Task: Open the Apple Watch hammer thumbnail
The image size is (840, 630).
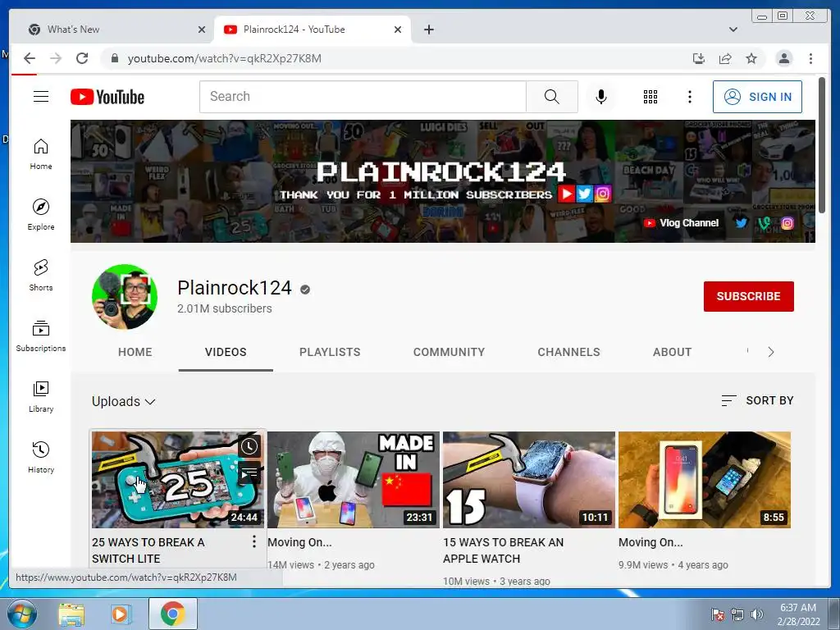Action: [529, 479]
